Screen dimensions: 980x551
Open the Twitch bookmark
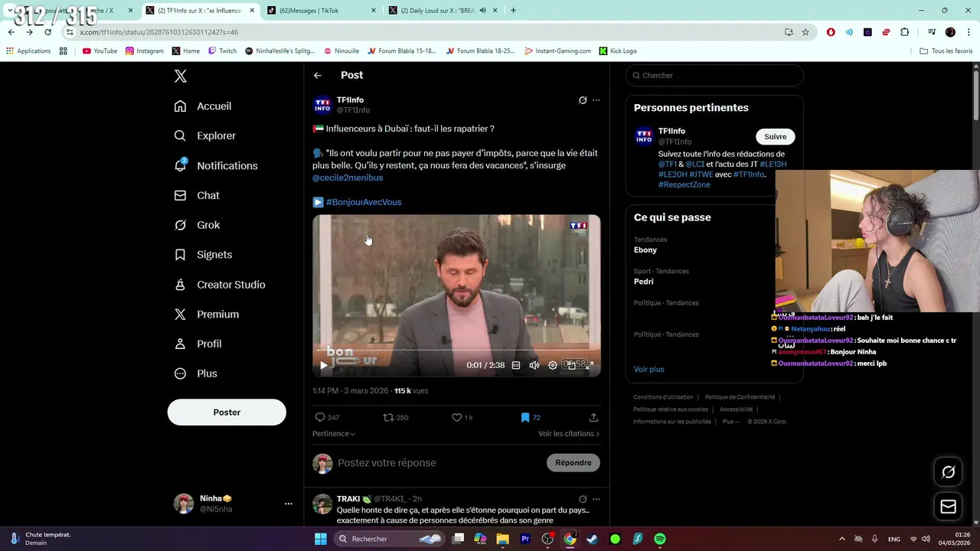(223, 51)
